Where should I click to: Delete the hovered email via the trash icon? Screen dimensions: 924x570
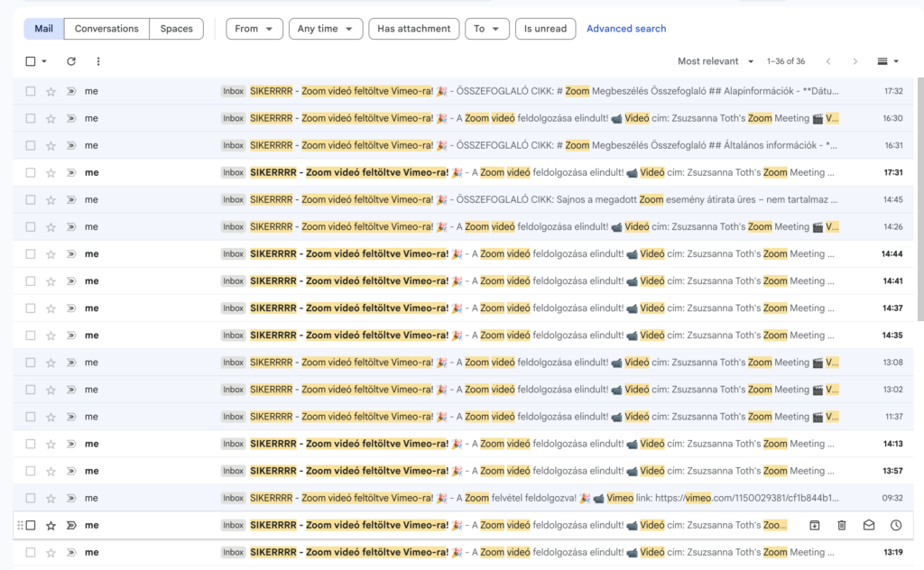click(x=841, y=524)
